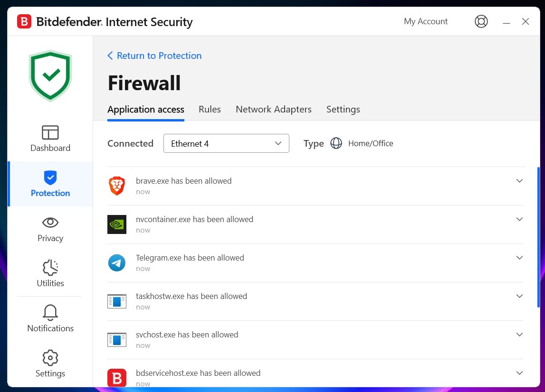Select the Protection shield icon
Image resolution: width=545 pixels, height=392 pixels.
pyautogui.click(x=50, y=177)
